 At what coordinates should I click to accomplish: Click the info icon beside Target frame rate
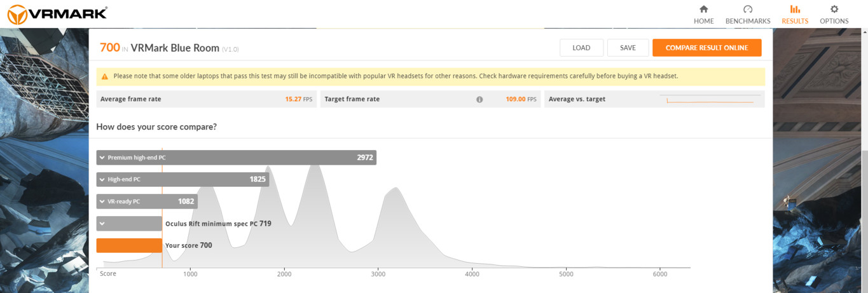479,99
